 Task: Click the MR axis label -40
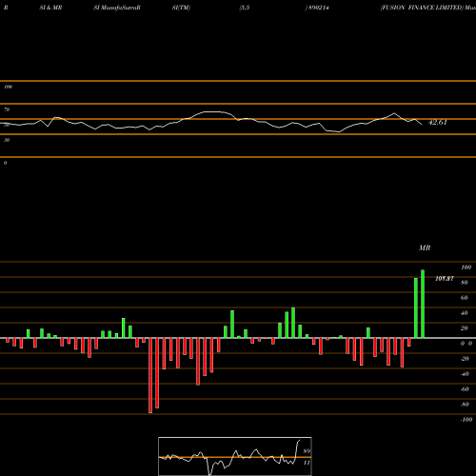pos(465,374)
